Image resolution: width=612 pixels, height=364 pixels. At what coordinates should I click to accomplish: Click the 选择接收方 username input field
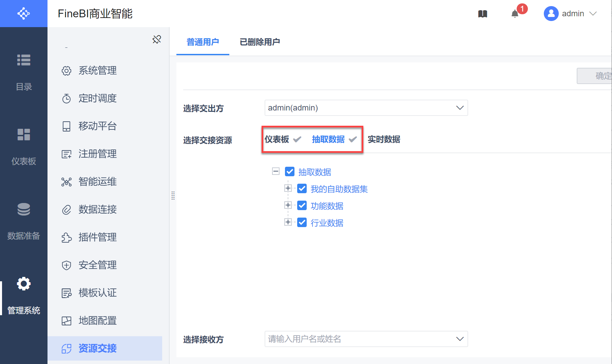pos(360,339)
